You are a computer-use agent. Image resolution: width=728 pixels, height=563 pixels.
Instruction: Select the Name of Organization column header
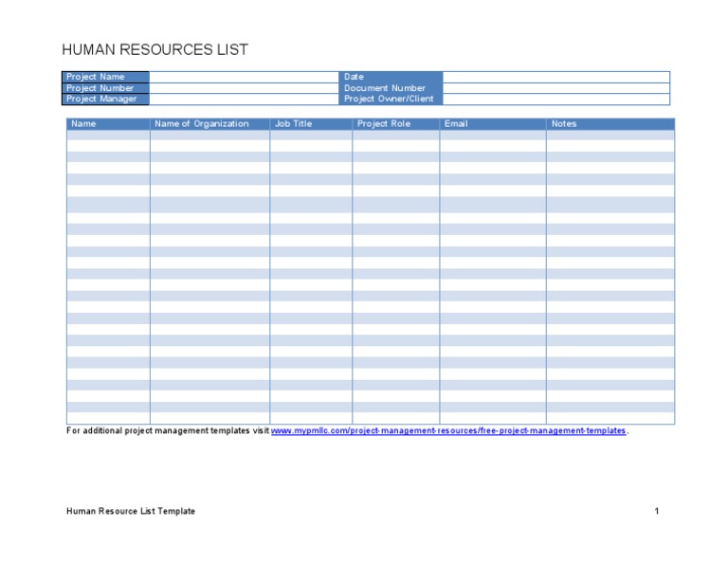click(209, 123)
